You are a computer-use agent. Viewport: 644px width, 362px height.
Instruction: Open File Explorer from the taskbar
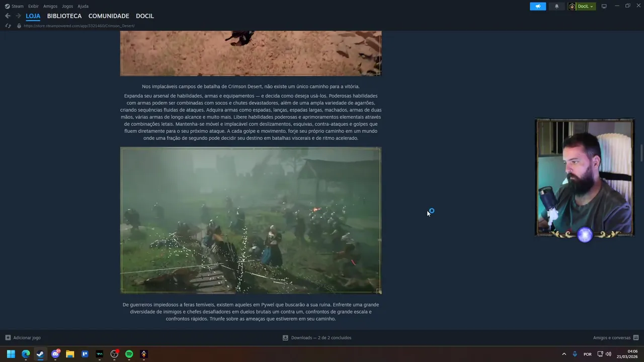[x=70, y=354]
